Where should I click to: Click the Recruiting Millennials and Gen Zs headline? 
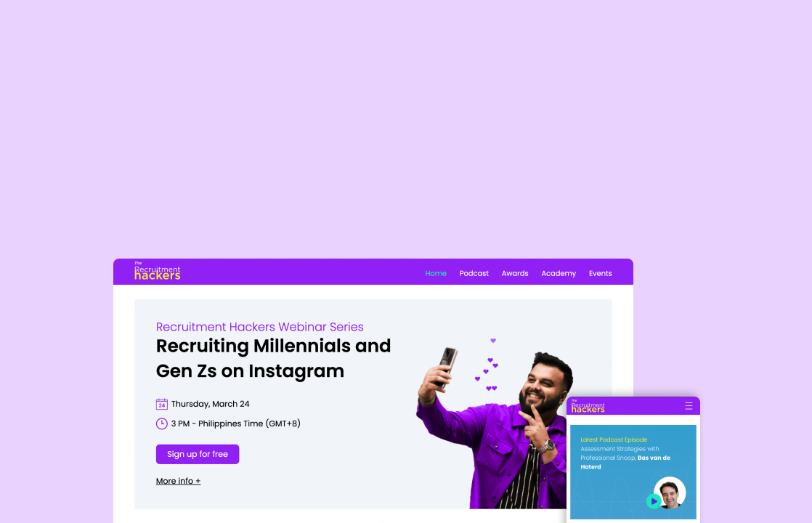pyautogui.click(x=273, y=358)
